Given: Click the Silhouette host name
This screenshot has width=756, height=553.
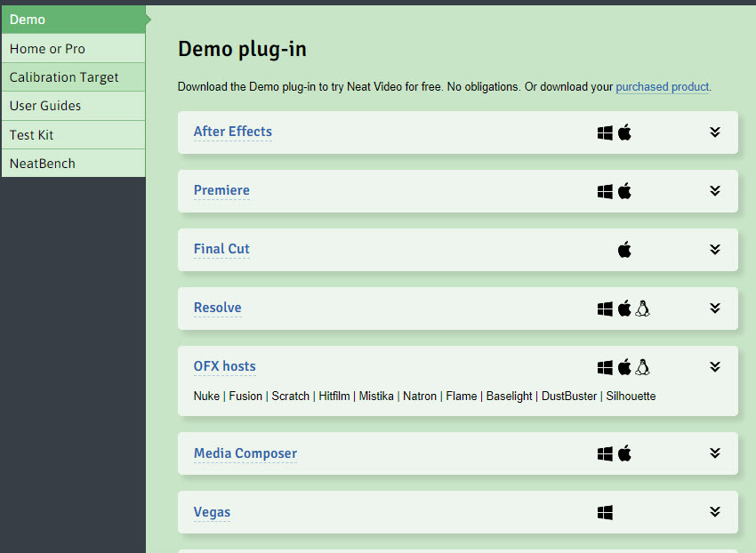Looking at the screenshot, I should (631, 396).
